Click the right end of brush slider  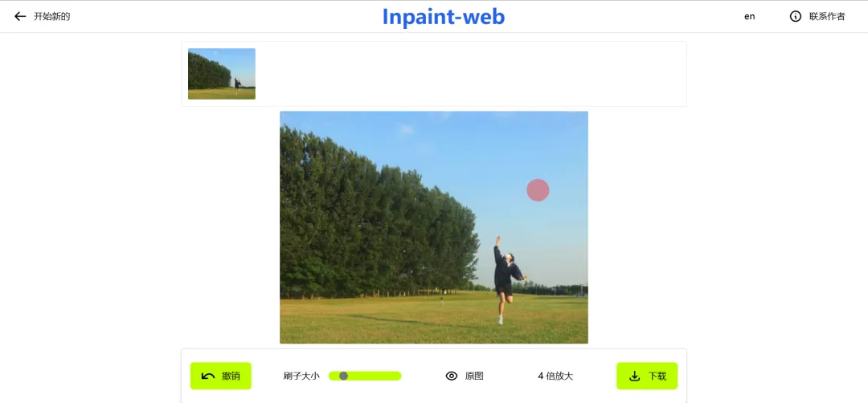point(398,376)
